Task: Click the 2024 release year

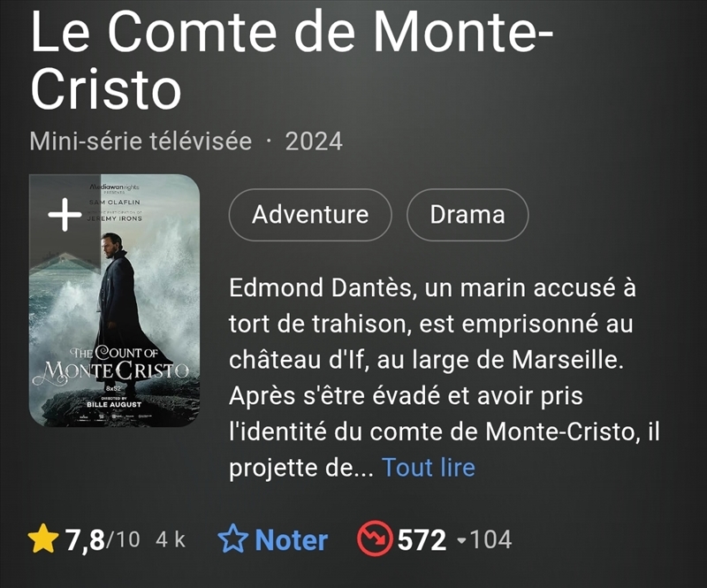Action: pyautogui.click(x=314, y=141)
